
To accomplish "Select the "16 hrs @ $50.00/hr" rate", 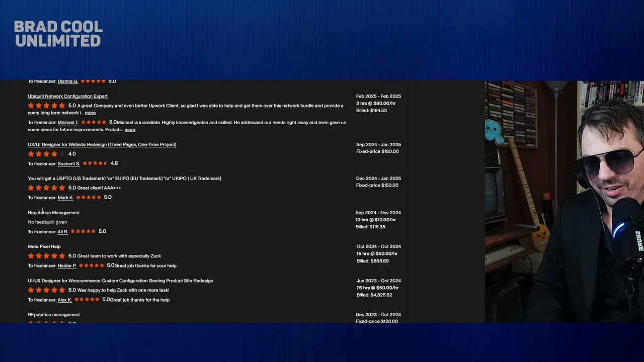I will (x=376, y=254).
